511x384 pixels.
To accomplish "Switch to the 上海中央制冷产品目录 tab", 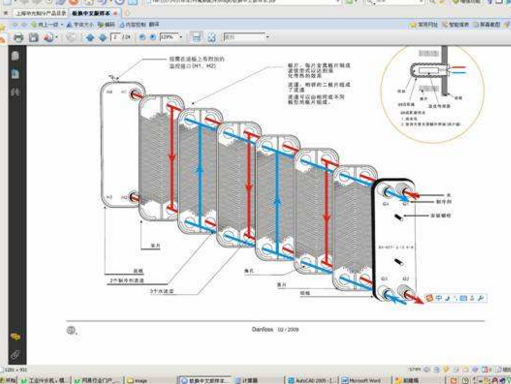I will pyautogui.click(x=41, y=14).
